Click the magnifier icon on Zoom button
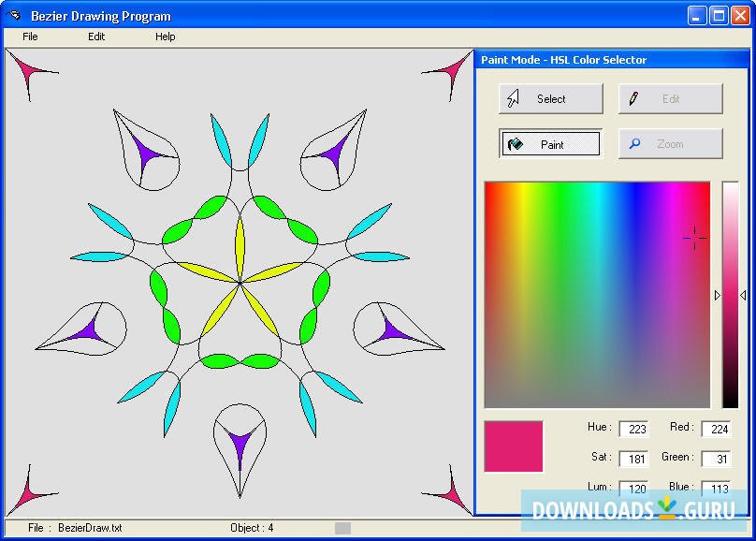The height and width of the screenshot is (541, 756). coord(634,144)
